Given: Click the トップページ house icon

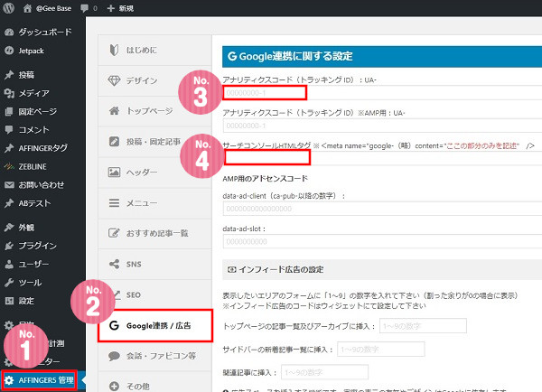Looking at the screenshot, I should (114, 111).
